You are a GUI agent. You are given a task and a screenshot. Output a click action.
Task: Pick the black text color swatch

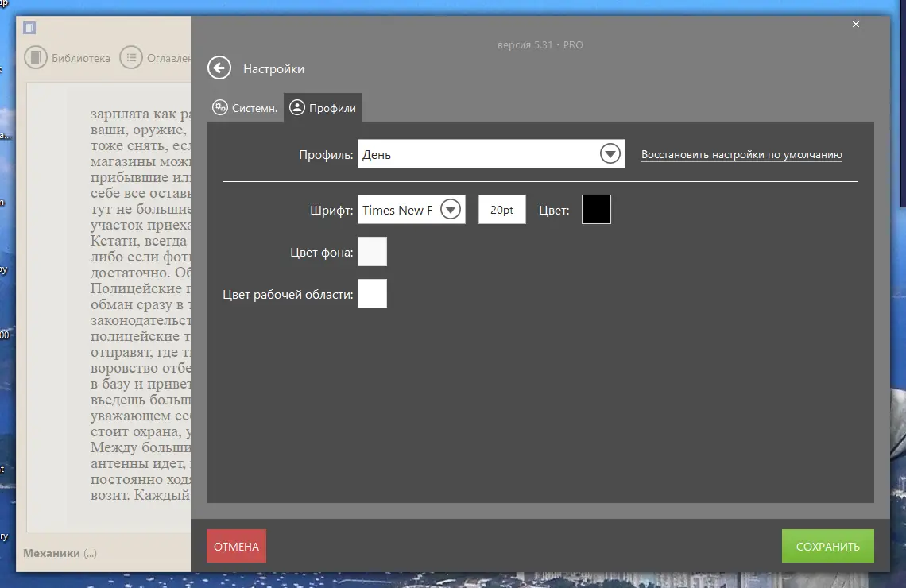click(596, 209)
